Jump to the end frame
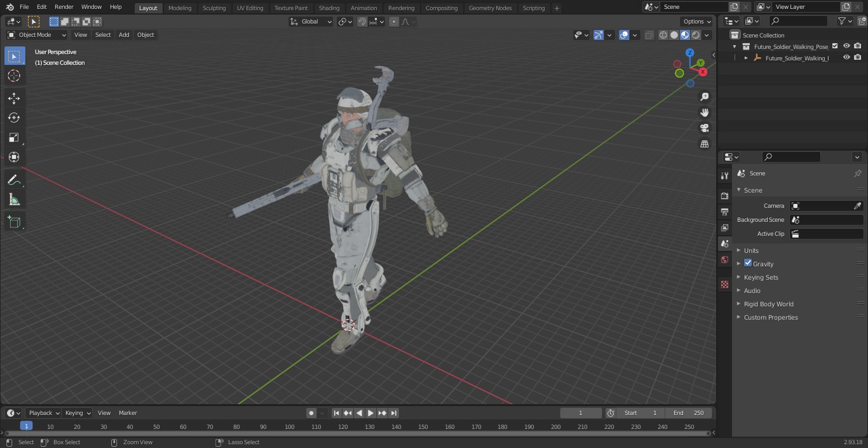This screenshot has height=448, width=868. [x=394, y=413]
